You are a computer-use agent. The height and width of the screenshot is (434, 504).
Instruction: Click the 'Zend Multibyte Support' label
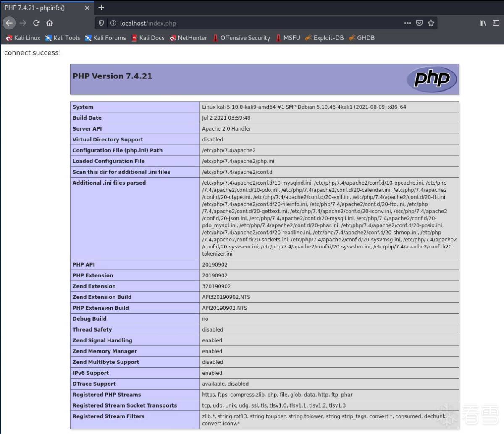coord(106,362)
